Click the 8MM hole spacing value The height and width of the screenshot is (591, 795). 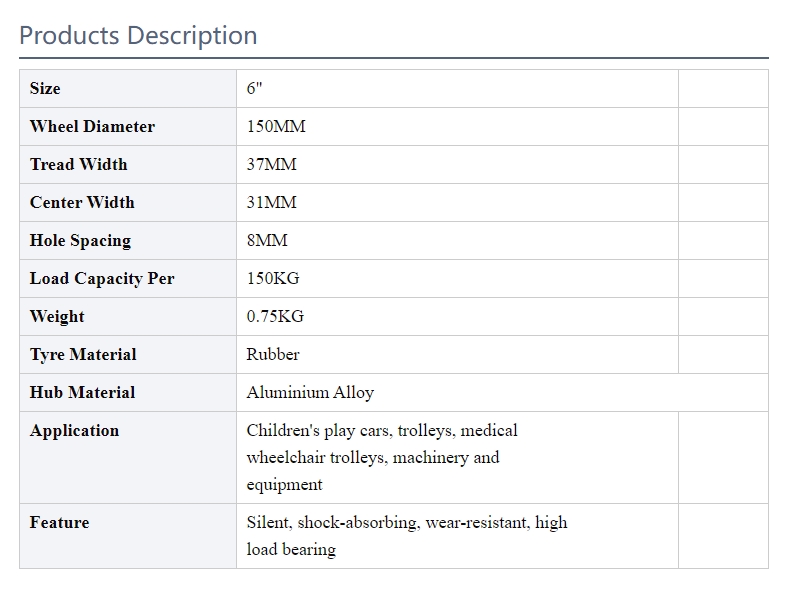[x=267, y=240]
